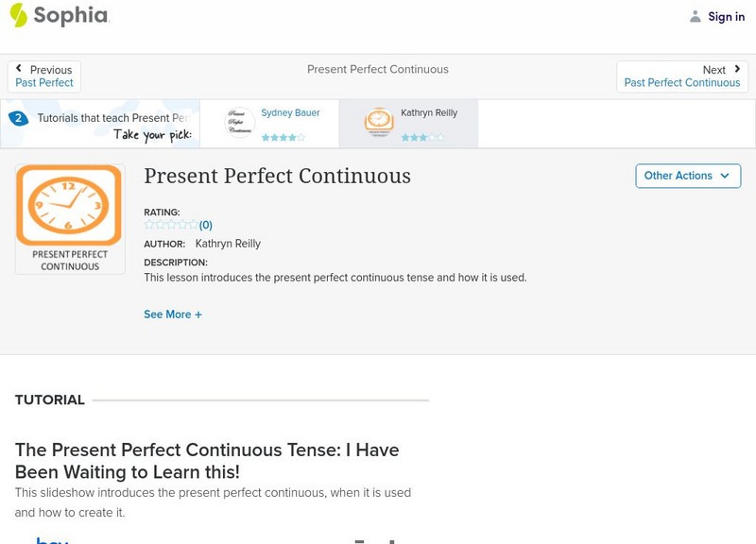This screenshot has width=756, height=544.
Task: Select Kathryn Reilly's clock tutorial icon
Action: pos(379,123)
